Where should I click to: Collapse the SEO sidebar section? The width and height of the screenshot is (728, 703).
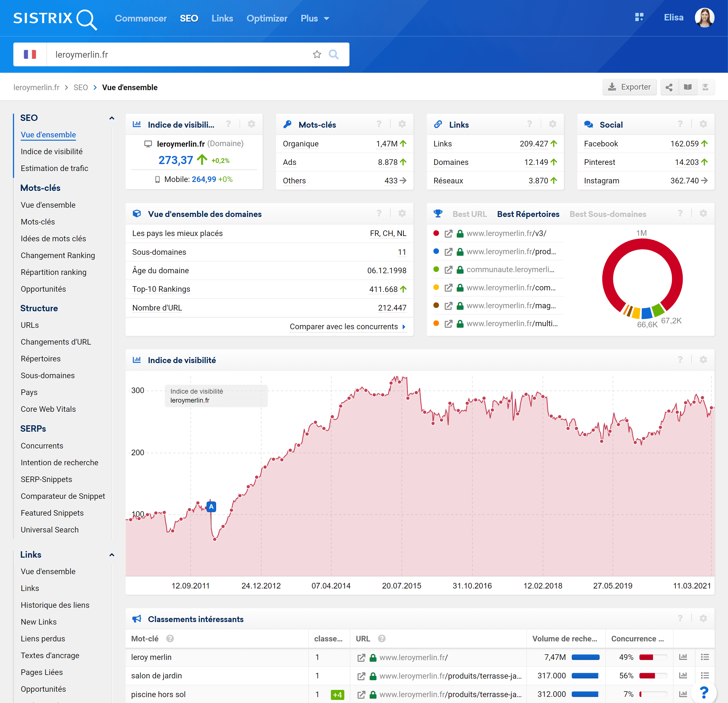(x=111, y=118)
